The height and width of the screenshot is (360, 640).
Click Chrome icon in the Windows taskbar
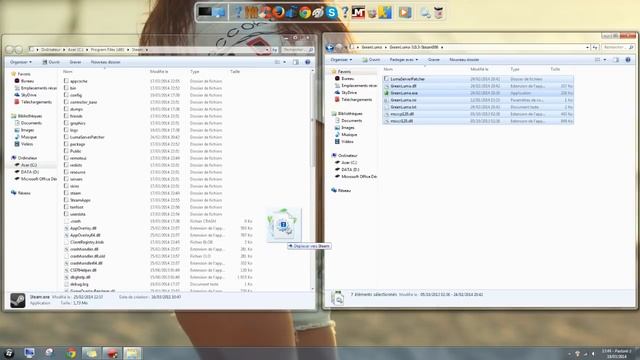(x=71, y=353)
